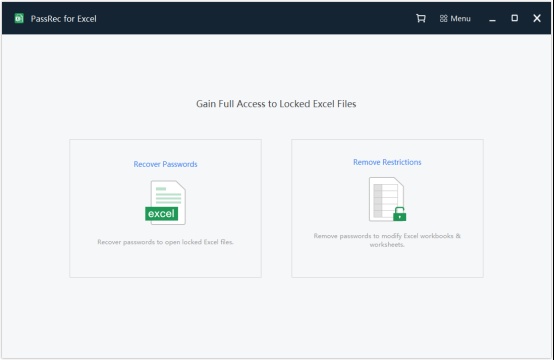Click the green excel document icon
This screenshot has height=360, width=554.
click(165, 202)
